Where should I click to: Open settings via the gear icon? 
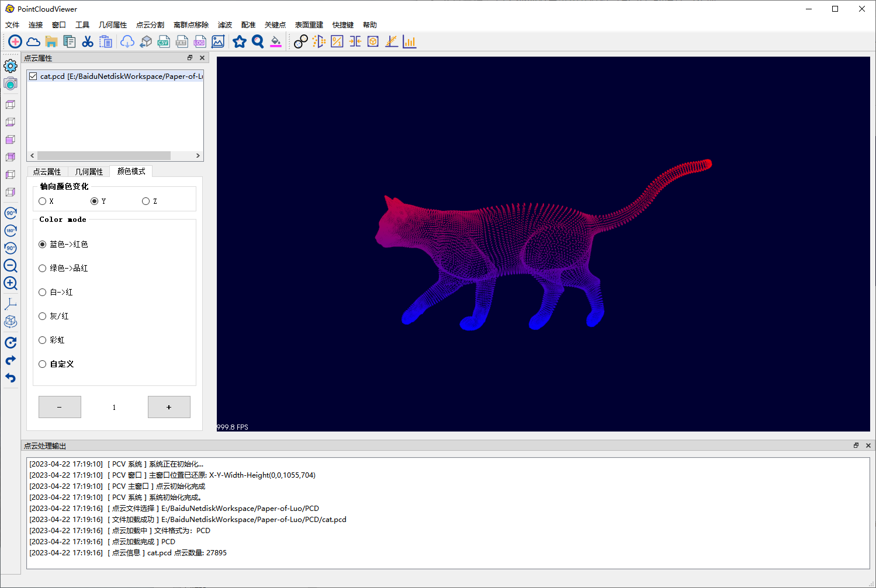click(11, 66)
